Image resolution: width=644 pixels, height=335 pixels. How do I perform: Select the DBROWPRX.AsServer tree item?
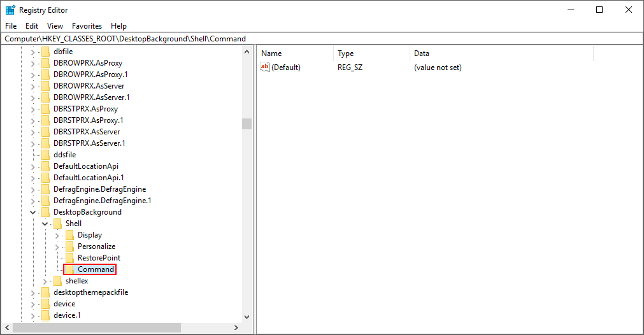pos(89,86)
